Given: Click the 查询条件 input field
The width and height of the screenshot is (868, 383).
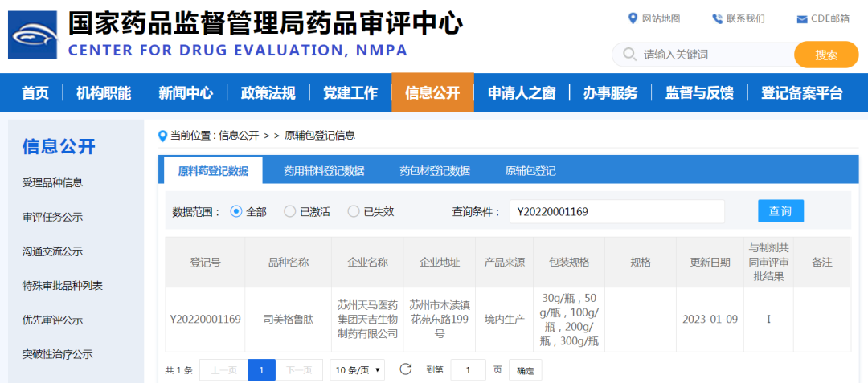Looking at the screenshot, I should [616, 211].
